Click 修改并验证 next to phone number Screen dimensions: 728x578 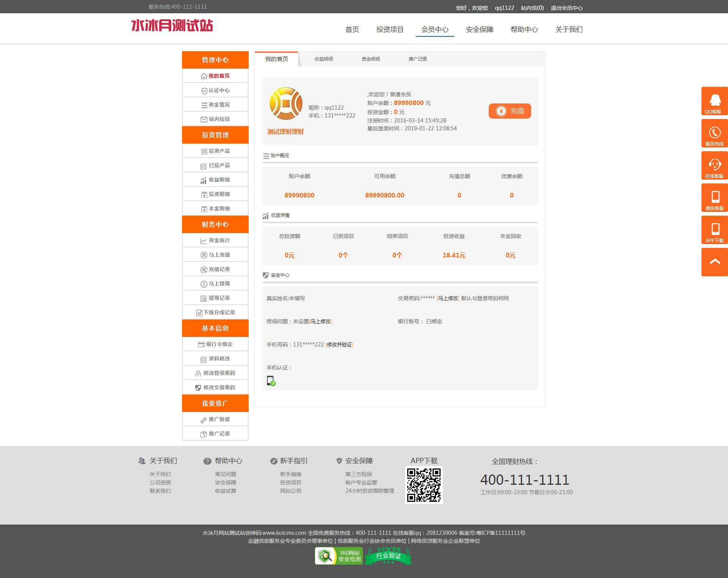pos(339,345)
